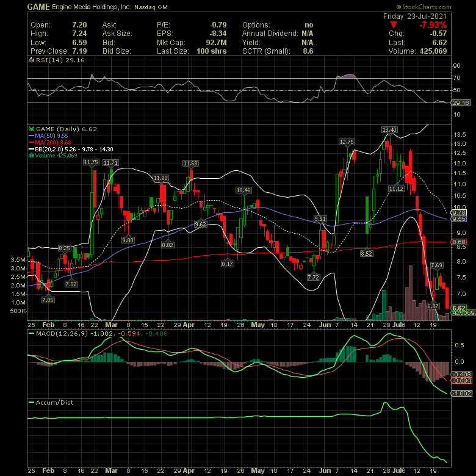The width and height of the screenshot is (476, 476).
Task: Click the 11.00 price label in March
Action: click(x=160, y=178)
